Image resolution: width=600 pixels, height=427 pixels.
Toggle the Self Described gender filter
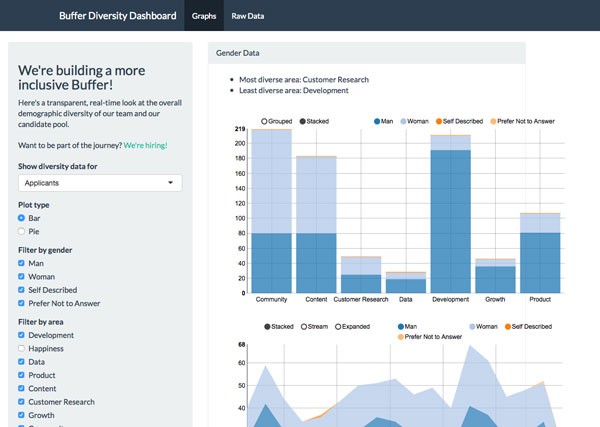(21, 290)
